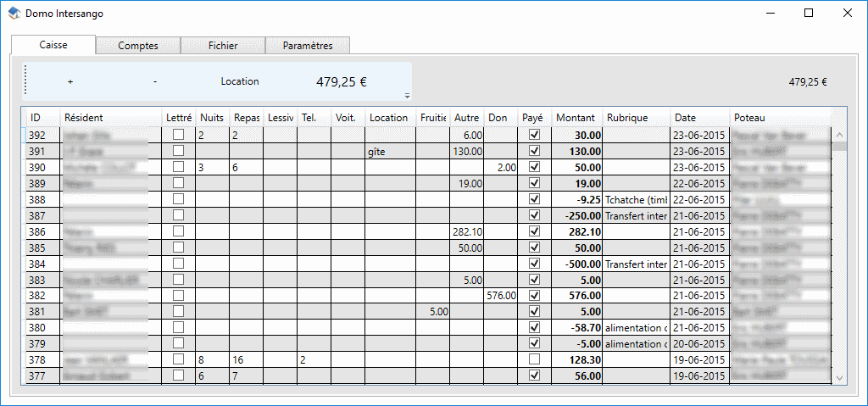868x406 pixels.
Task: Toggle the Lettré checkbox in row 385
Action: point(178,247)
